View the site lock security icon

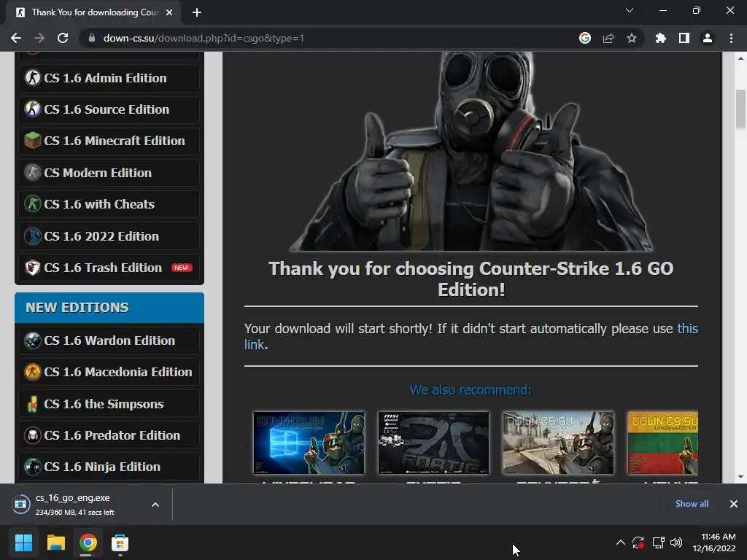[x=91, y=38]
